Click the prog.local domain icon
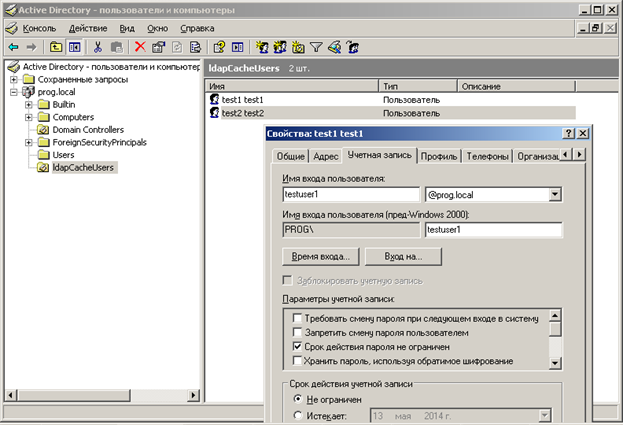Image resolution: width=625 pixels, height=425 pixels. click(x=28, y=92)
